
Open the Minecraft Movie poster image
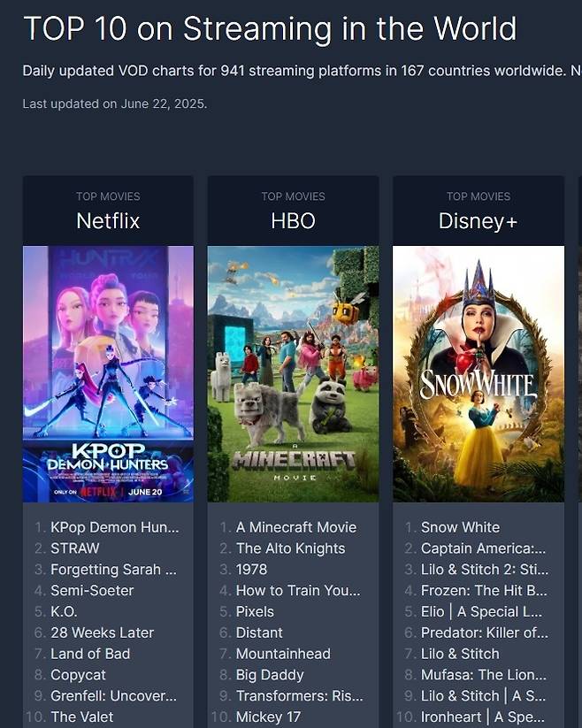point(293,374)
